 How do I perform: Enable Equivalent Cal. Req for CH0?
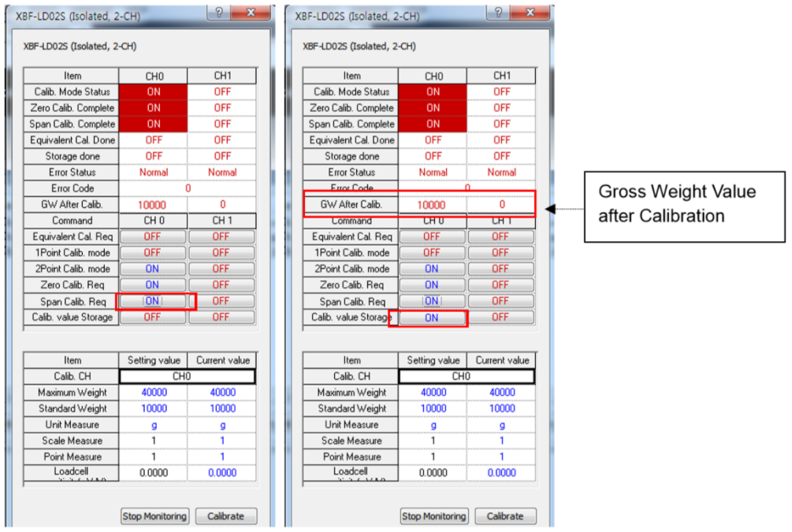[x=153, y=236]
